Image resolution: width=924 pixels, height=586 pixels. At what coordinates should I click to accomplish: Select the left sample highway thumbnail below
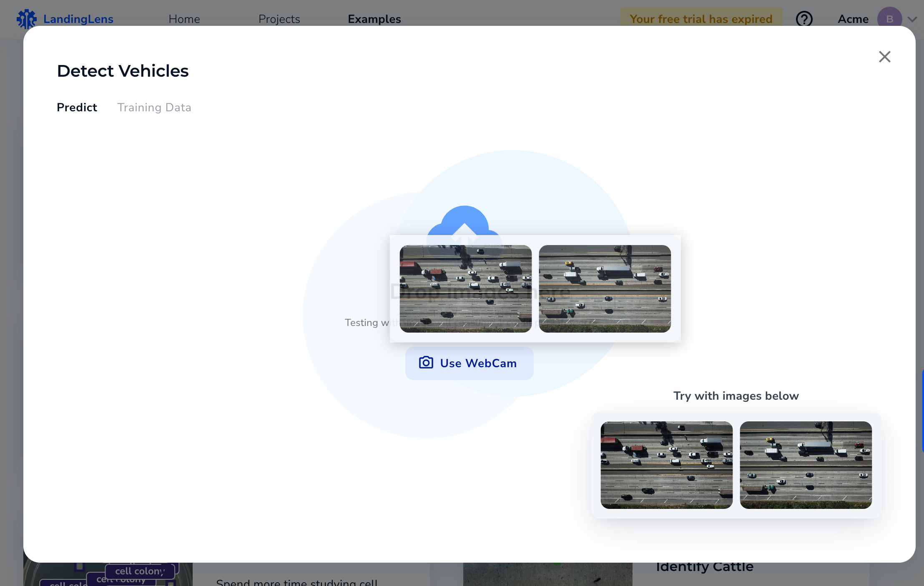[666, 465]
